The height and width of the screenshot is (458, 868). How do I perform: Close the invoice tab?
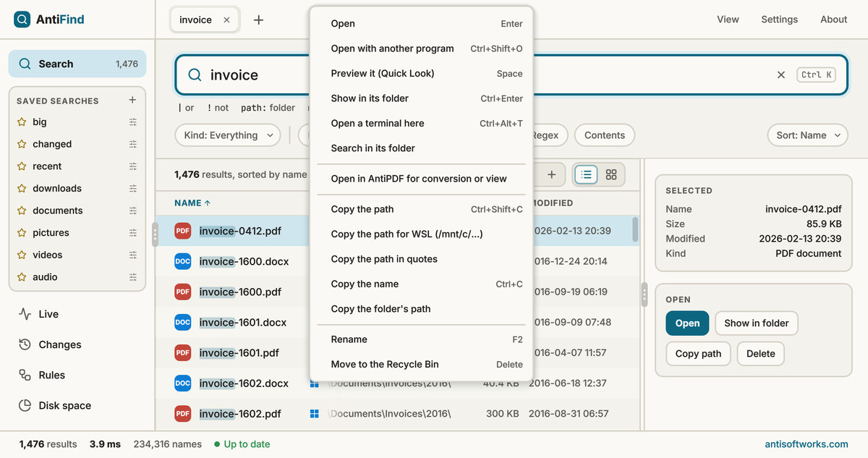pos(226,20)
